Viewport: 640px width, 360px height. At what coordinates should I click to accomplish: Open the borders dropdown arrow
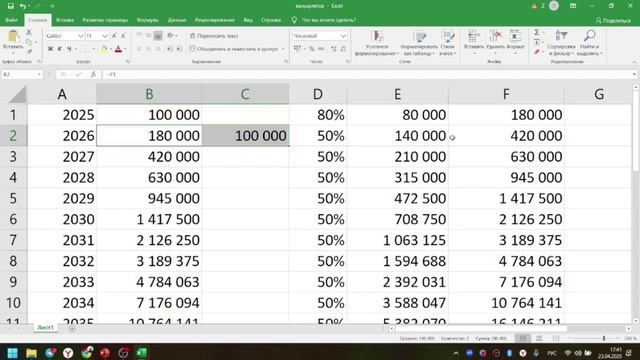tap(93, 49)
